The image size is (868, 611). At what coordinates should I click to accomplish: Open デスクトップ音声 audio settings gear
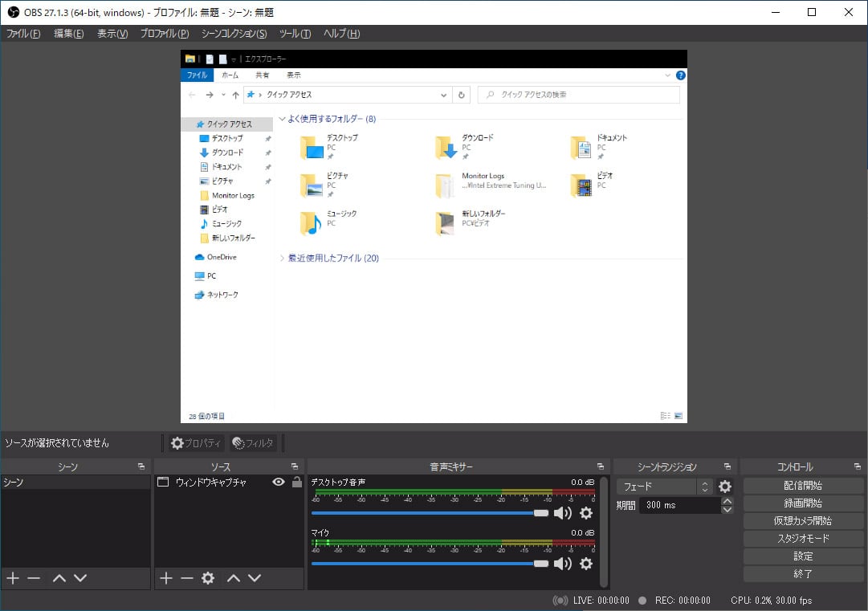click(x=586, y=513)
